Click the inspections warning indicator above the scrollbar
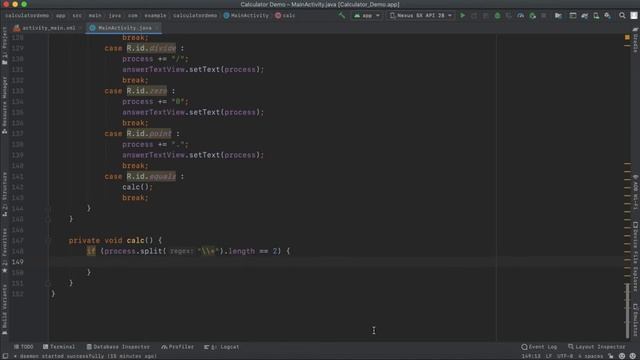Viewport: 640px width, 360px height. point(627,38)
